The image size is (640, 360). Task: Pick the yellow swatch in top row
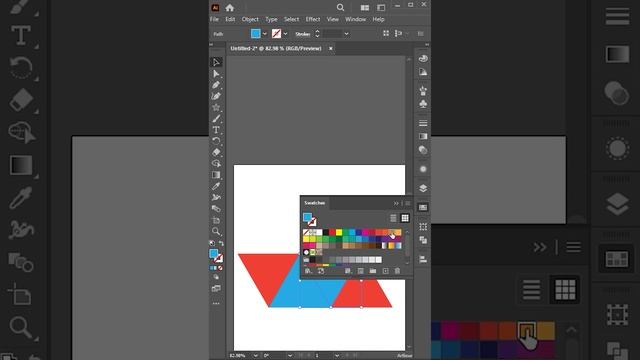click(339, 233)
